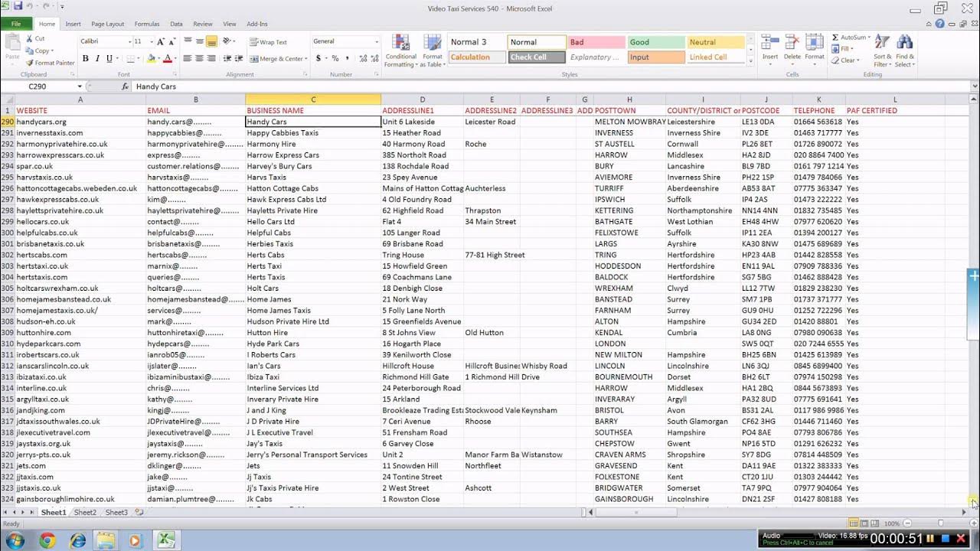Cut the selected cell contents

pos(35,38)
